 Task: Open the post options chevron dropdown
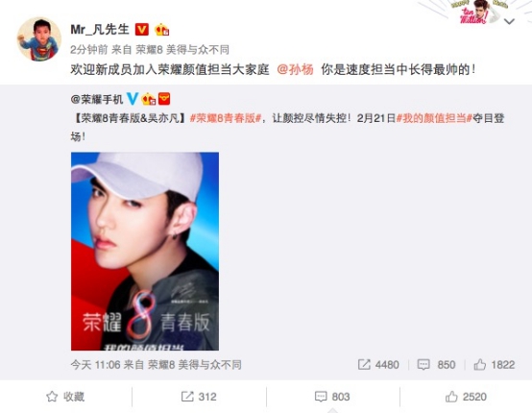click(509, 22)
